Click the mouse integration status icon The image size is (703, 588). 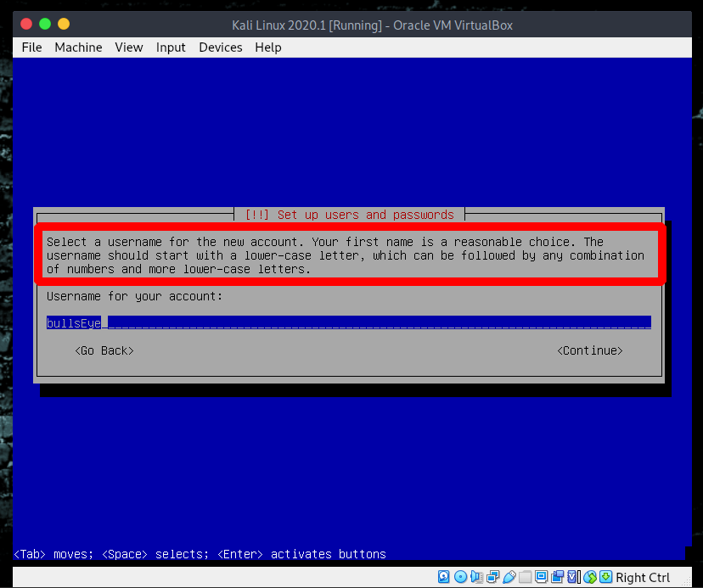[589, 576]
